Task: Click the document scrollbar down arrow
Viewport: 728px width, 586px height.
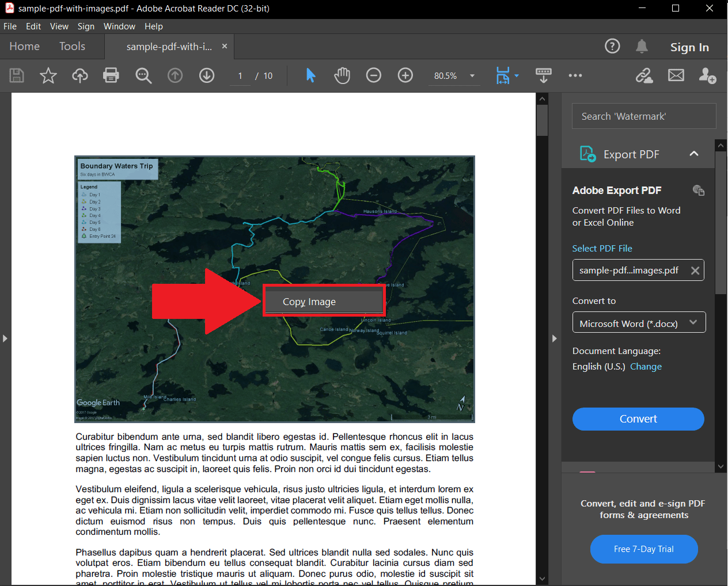Action: (542, 579)
